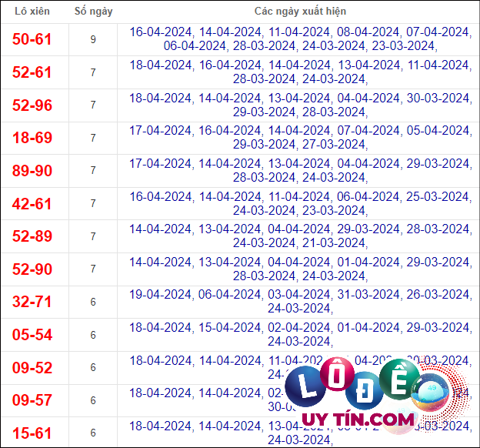480x448 pixels.
Task: Select the 42-61 lô xiên pair
Action: pyautogui.click(x=32, y=204)
